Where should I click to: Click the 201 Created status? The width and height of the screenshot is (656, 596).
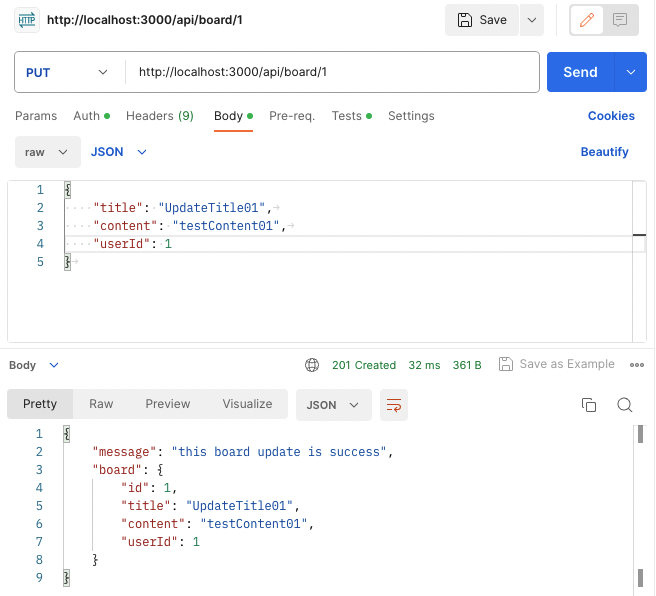[364, 365]
